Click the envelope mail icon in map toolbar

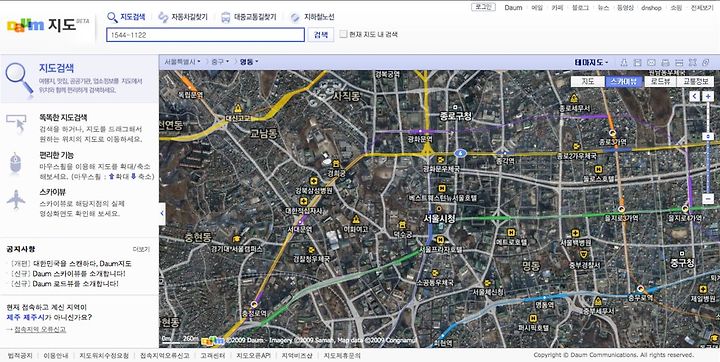651,62
